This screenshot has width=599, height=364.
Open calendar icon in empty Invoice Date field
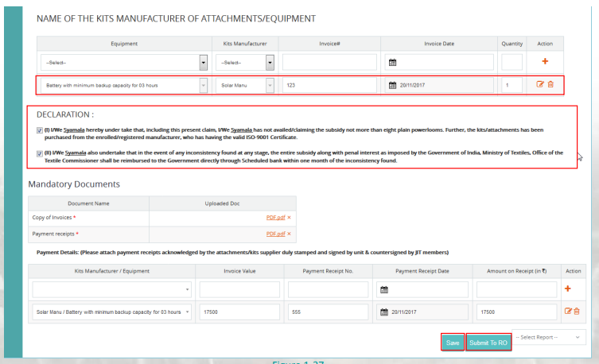click(392, 62)
